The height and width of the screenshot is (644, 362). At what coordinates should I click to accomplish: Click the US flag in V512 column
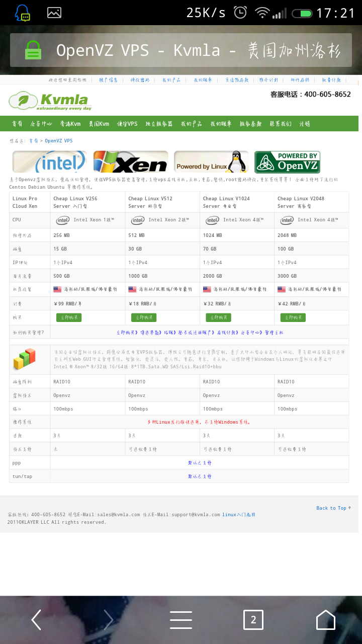tap(132, 289)
